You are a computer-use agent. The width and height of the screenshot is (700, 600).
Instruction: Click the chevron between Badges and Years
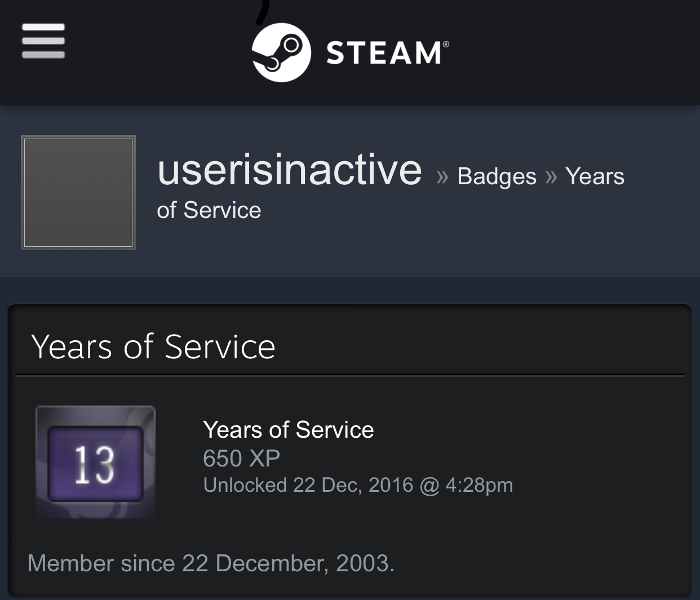coord(551,176)
